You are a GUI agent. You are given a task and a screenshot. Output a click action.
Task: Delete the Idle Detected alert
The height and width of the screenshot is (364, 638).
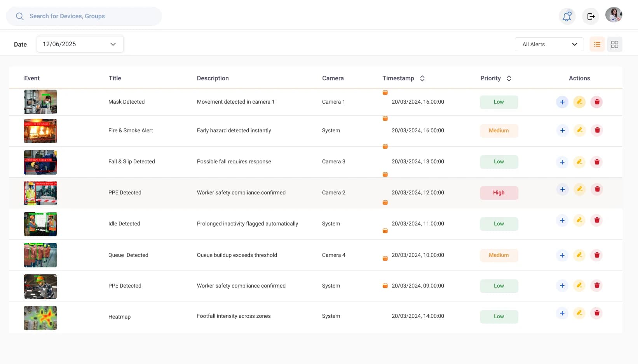pos(597,220)
